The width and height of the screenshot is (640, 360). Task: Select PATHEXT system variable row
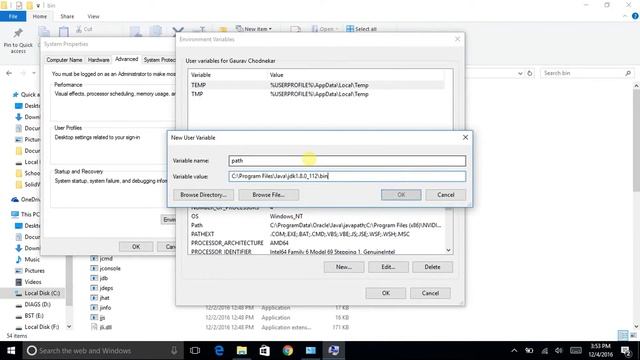pyautogui.click(x=316, y=234)
